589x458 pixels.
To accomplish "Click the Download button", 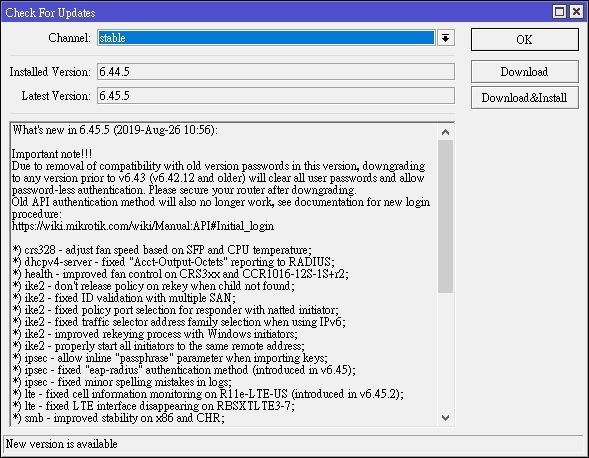I will point(524,71).
